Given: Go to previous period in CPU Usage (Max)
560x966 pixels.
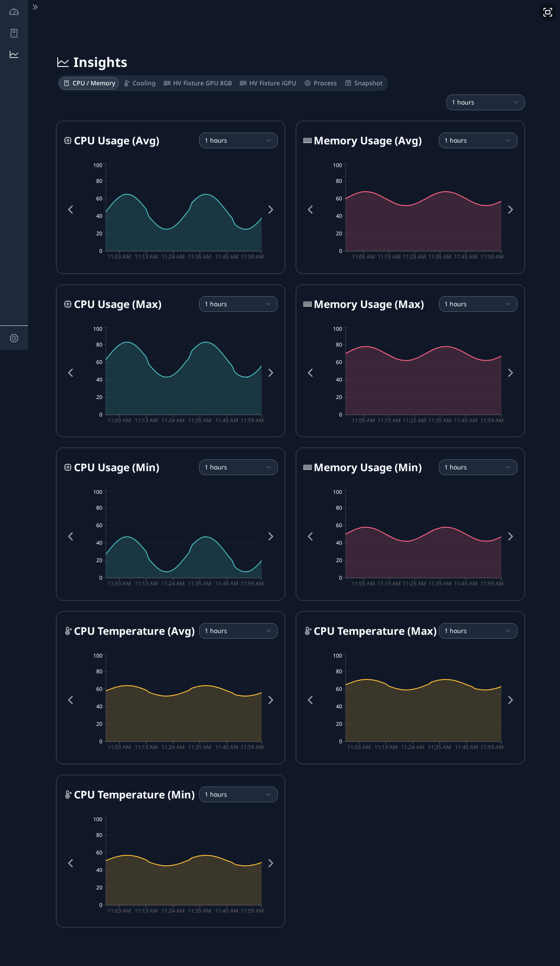Looking at the screenshot, I should tap(70, 373).
